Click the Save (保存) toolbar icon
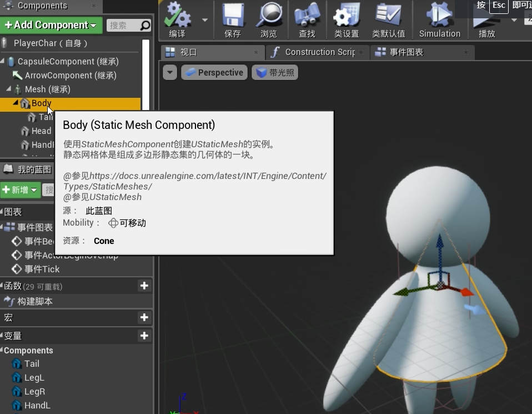 click(233, 17)
